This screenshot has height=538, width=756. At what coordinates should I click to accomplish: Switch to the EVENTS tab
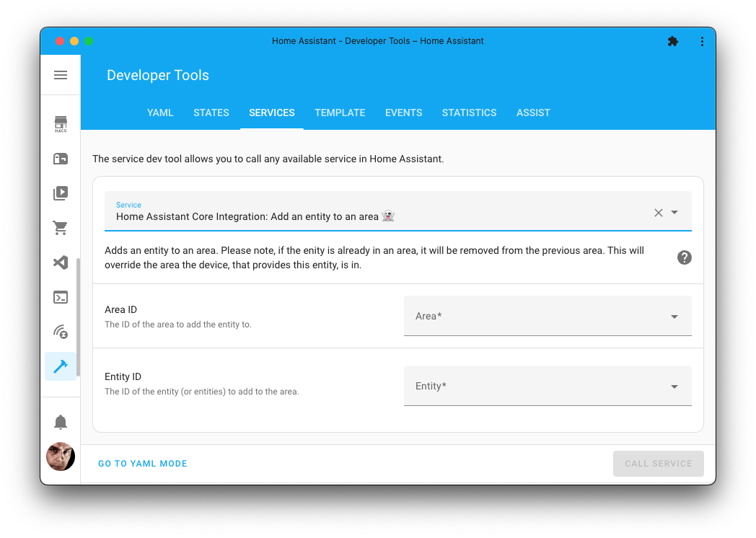click(403, 113)
